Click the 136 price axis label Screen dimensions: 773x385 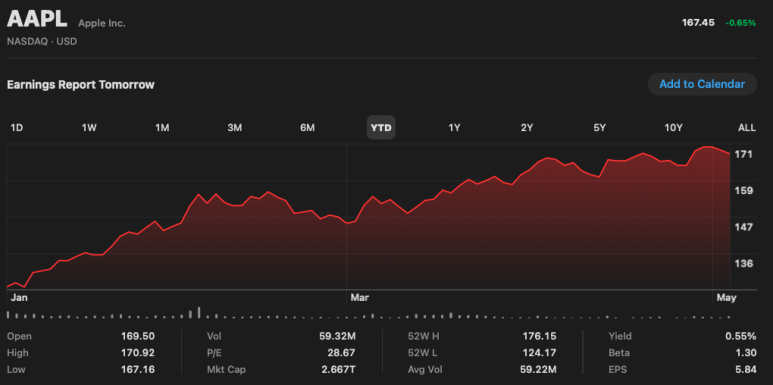744,263
